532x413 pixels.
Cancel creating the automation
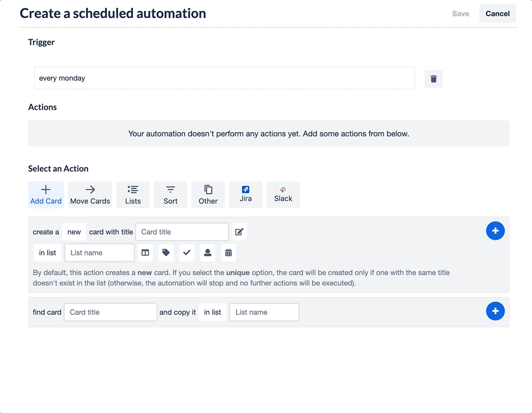[497, 14]
